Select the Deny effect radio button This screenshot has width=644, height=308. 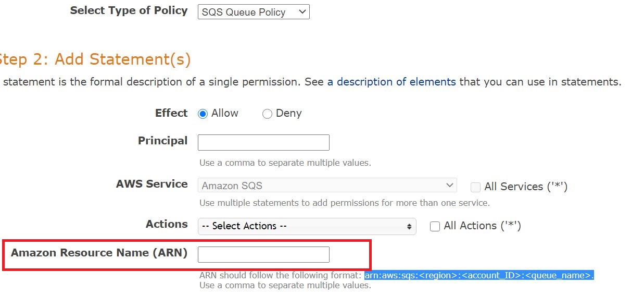coord(267,114)
